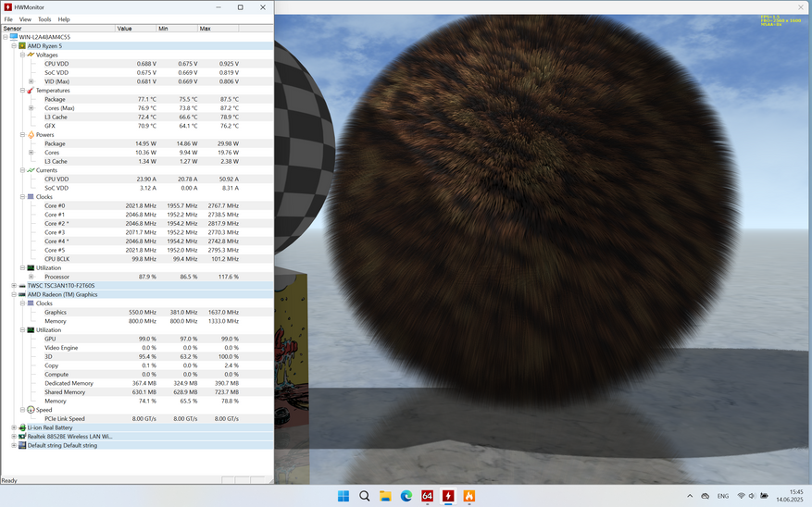Screen dimensions: 812x507
Task: Click the Powers flame icon
Action: coord(31,135)
